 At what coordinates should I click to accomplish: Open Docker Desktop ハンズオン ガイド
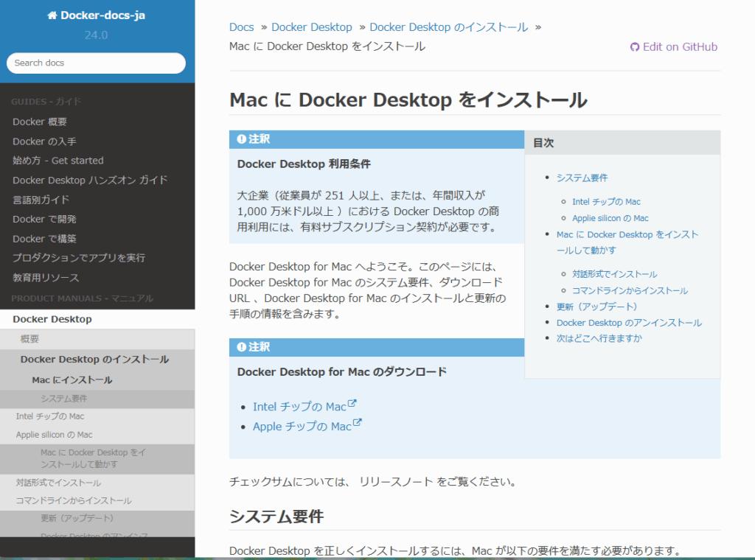tap(90, 181)
